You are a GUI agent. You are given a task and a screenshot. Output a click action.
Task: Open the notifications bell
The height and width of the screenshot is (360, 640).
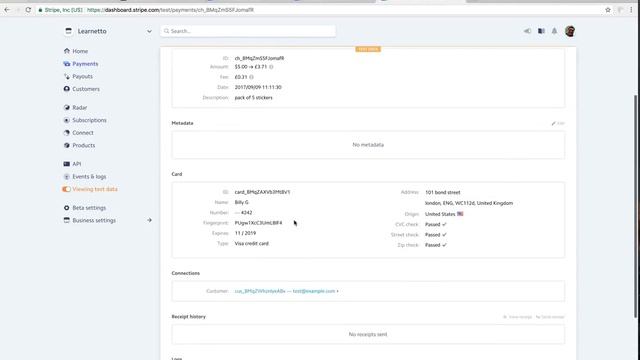tap(554, 31)
